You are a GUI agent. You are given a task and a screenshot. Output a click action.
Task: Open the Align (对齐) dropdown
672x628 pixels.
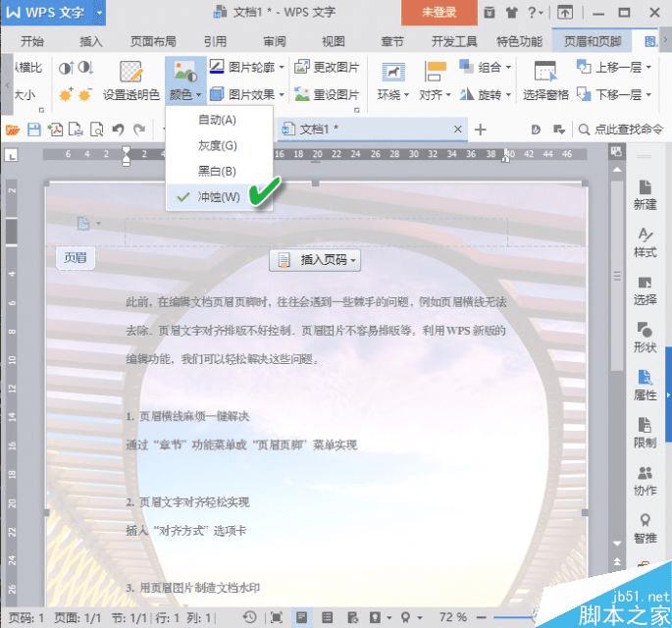click(x=435, y=81)
